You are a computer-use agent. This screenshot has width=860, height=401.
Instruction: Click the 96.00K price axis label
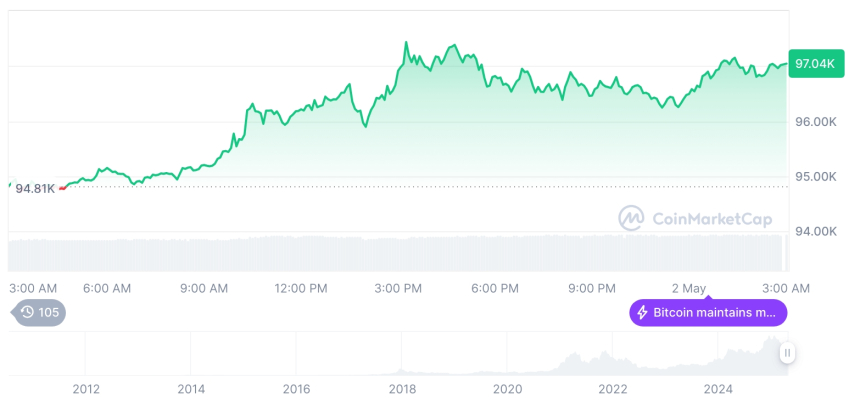coord(816,122)
